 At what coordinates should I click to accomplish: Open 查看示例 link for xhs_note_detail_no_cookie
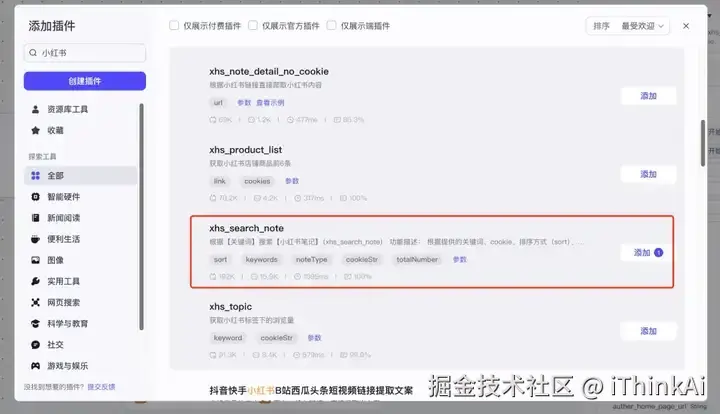(270, 103)
